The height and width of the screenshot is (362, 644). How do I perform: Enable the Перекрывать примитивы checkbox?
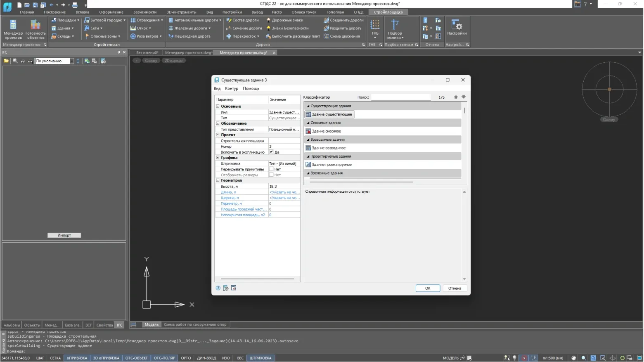click(271, 169)
